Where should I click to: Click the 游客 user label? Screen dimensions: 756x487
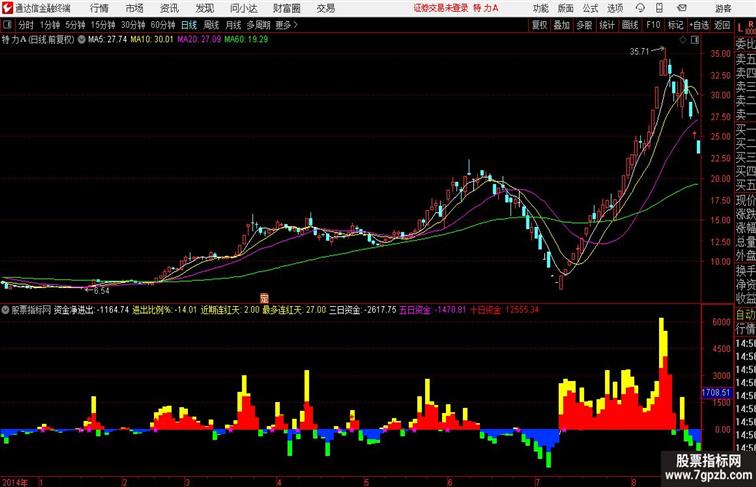click(x=723, y=8)
